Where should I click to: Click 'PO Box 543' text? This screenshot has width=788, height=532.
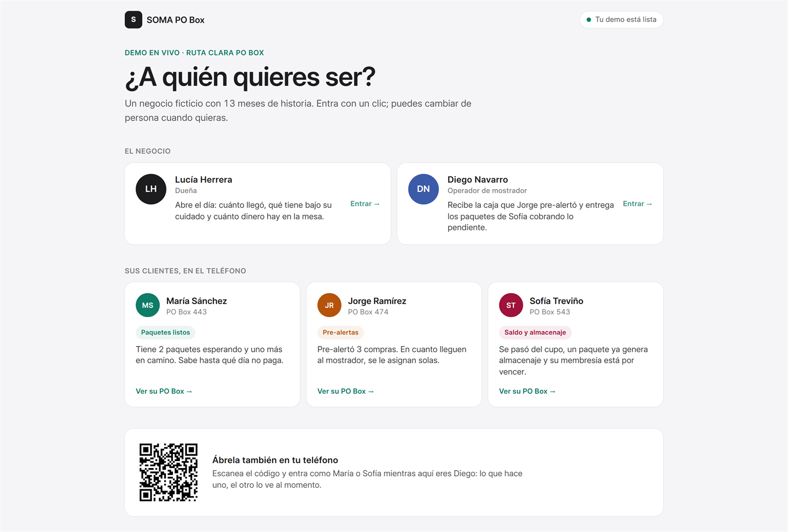[550, 312]
